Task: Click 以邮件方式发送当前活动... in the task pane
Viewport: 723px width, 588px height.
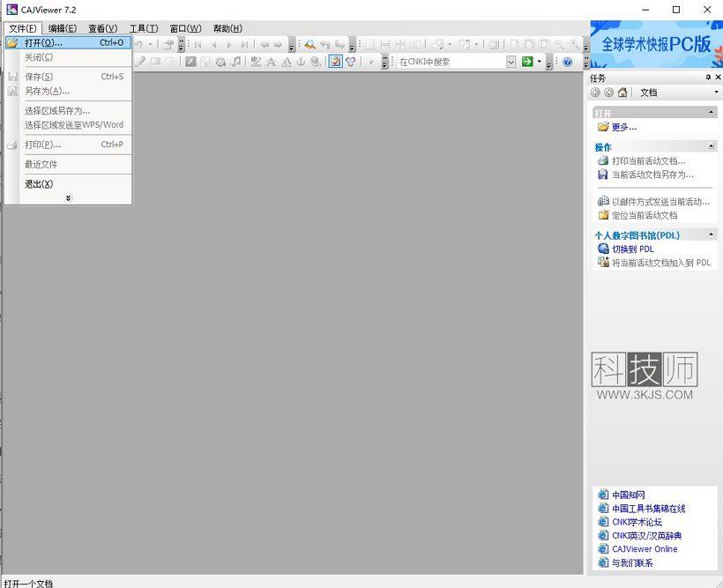Action: pyautogui.click(x=660, y=202)
